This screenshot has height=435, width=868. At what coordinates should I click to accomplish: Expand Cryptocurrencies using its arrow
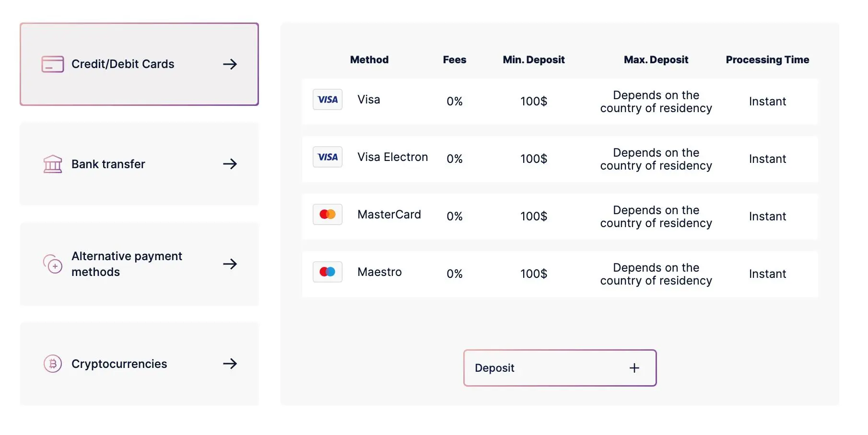[230, 364]
